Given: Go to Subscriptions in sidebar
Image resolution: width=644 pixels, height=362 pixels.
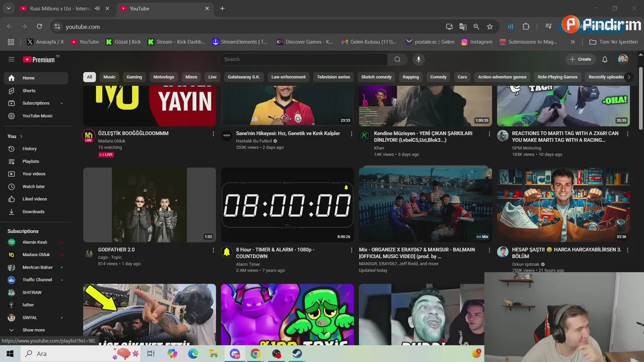Looking at the screenshot, I should pyautogui.click(x=35, y=103).
